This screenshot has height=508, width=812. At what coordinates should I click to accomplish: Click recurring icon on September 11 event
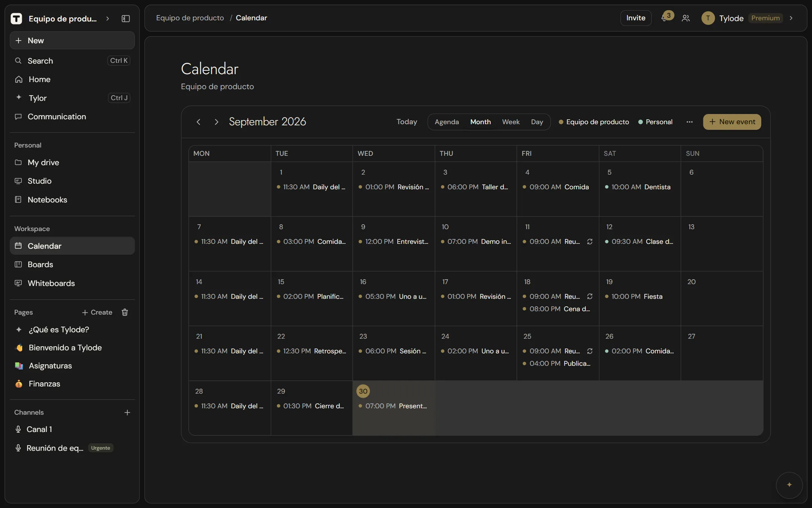(590, 242)
